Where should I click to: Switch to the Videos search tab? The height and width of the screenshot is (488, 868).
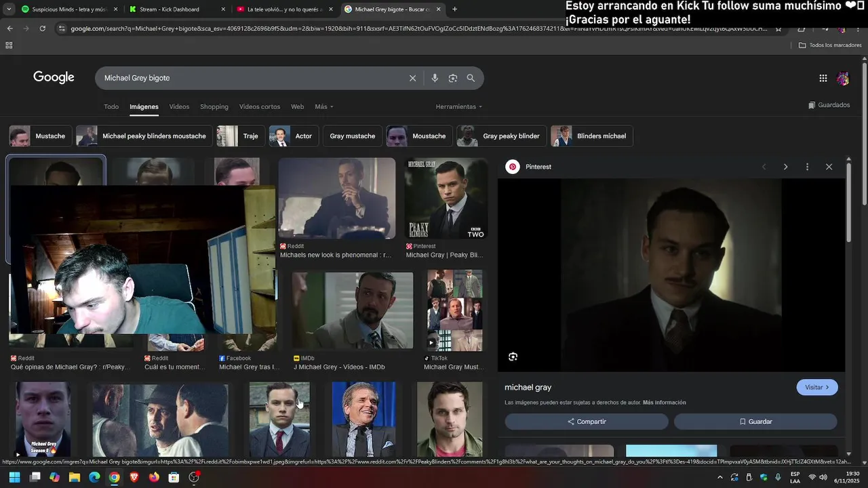[x=179, y=107]
